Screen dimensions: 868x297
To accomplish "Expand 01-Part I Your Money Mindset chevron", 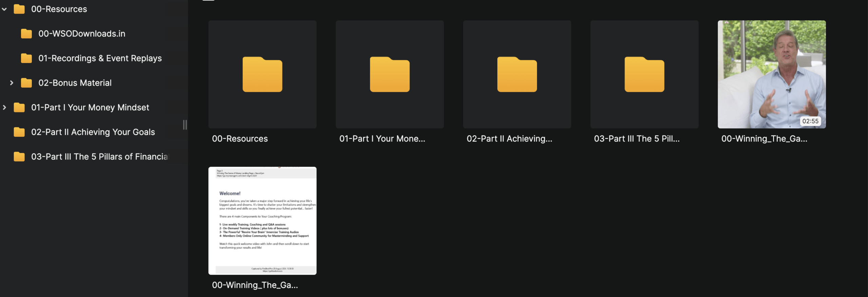I will click(x=4, y=107).
